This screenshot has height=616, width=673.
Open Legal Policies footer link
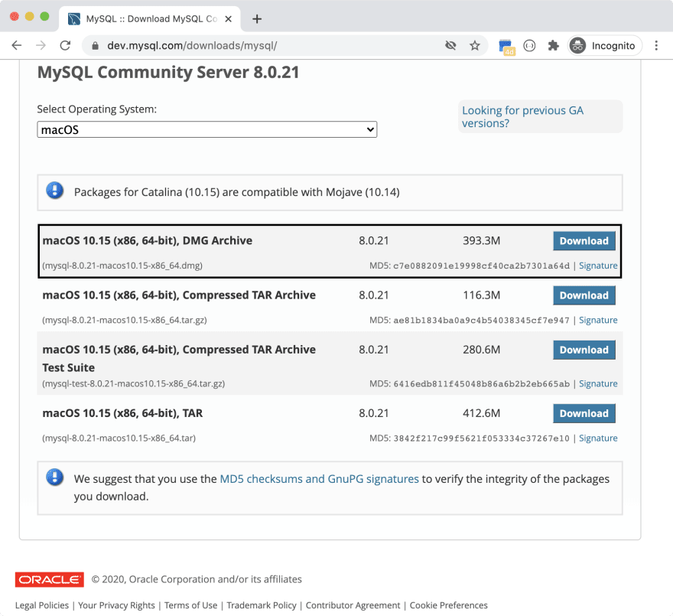[41, 605]
